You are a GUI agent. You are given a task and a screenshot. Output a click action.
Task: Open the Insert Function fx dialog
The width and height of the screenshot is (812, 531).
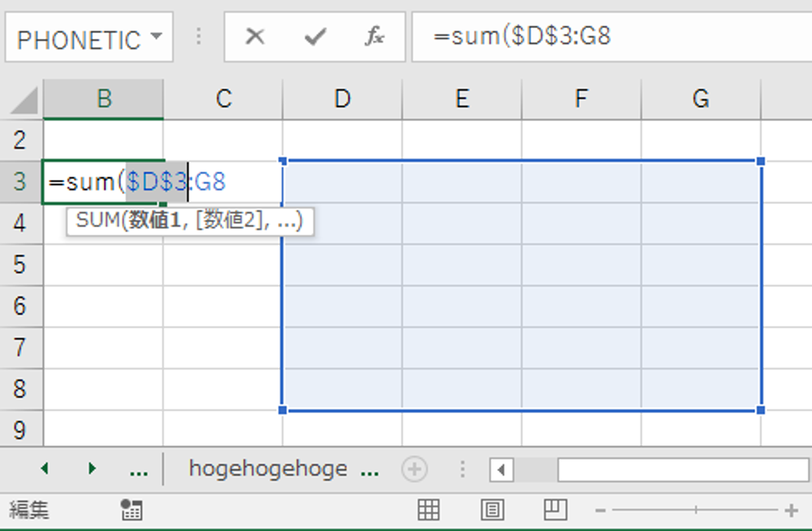point(374,37)
